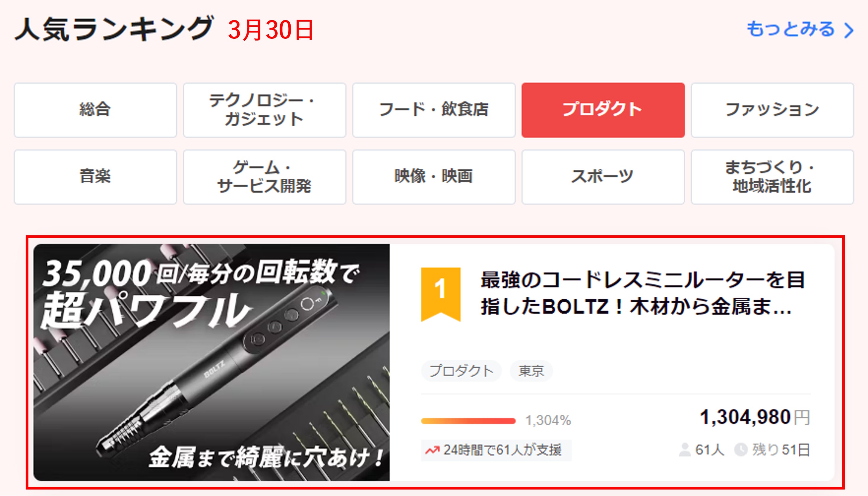Open the もっとみる link
The height and width of the screenshot is (496, 868).
[x=800, y=29]
